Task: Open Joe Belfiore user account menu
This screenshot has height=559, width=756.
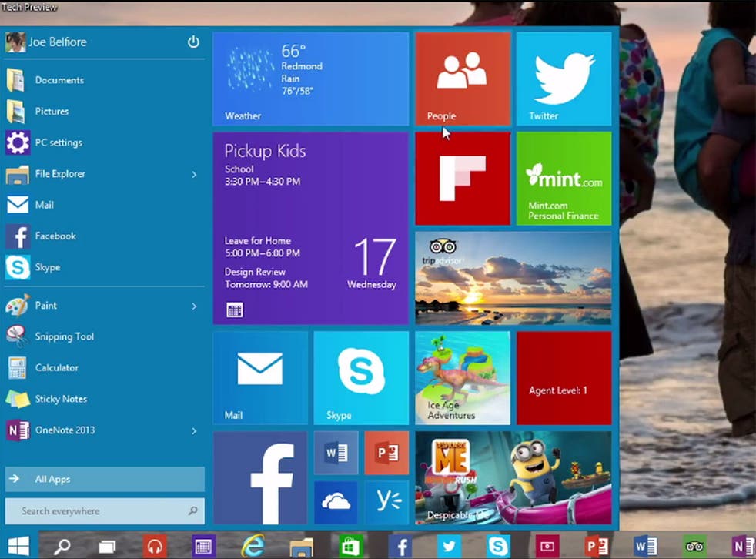Action: (46, 42)
